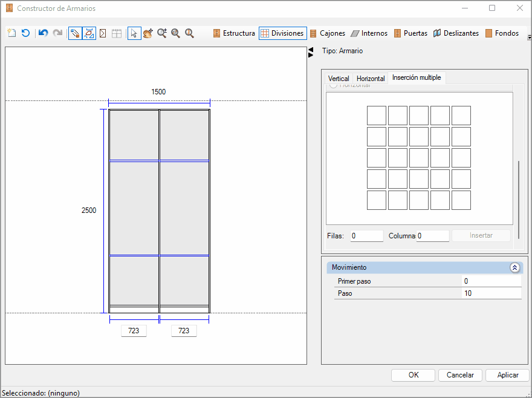The width and height of the screenshot is (532, 398).
Task: Switch to the Horizontal tab
Action: (x=371, y=79)
